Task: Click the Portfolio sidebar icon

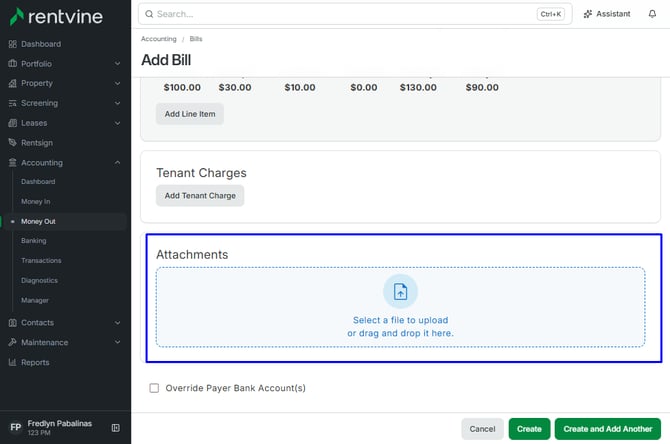Action: tap(12, 64)
